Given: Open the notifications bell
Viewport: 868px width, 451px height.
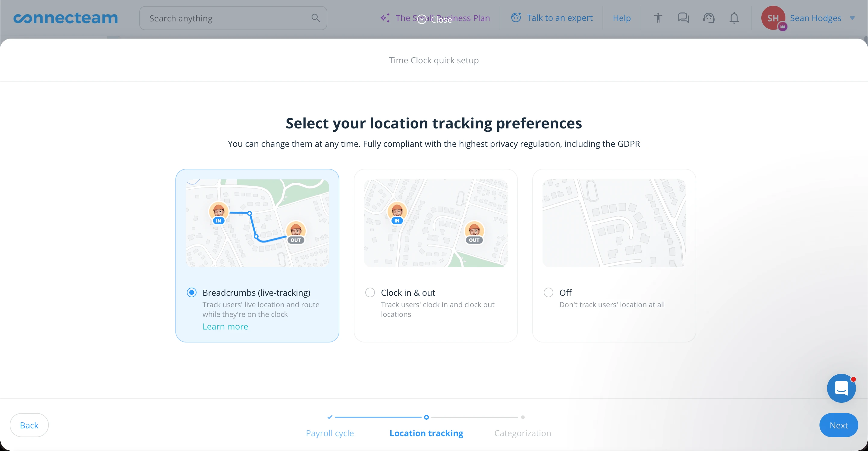Looking at the screenshot, I should point(734,18).
